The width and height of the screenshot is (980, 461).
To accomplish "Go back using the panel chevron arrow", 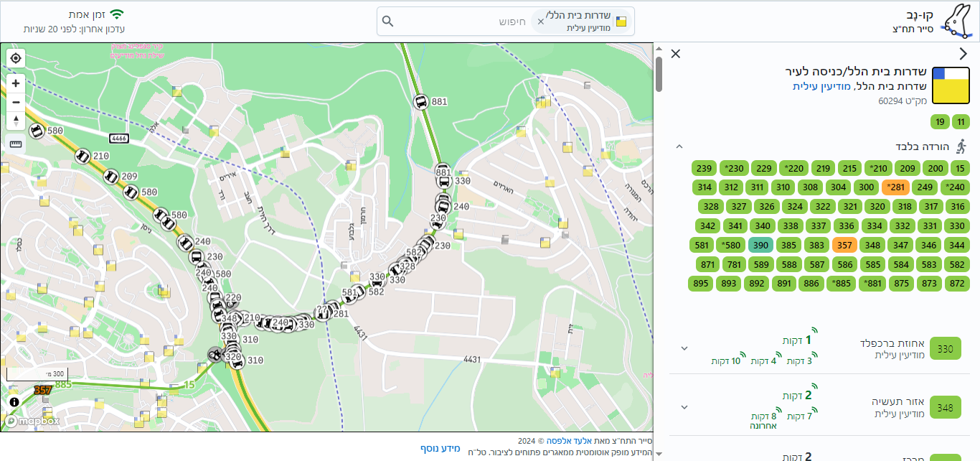I will (x=963, y=54).
